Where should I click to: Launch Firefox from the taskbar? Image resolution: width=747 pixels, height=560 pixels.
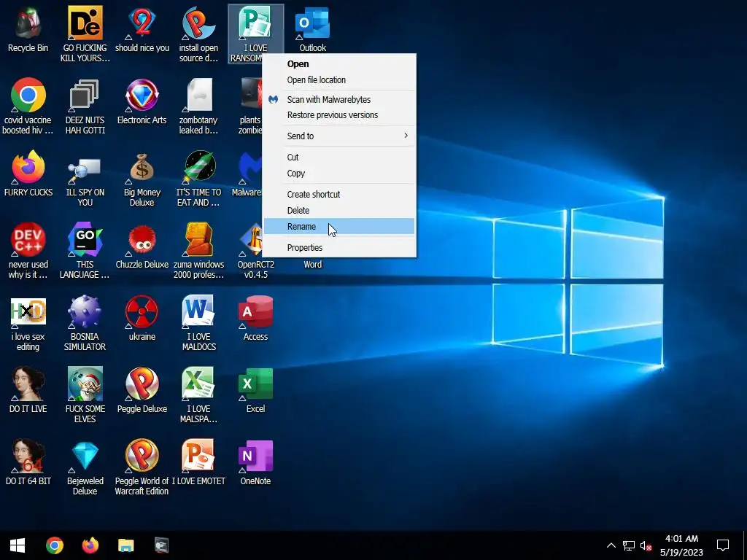click(90, 545)
